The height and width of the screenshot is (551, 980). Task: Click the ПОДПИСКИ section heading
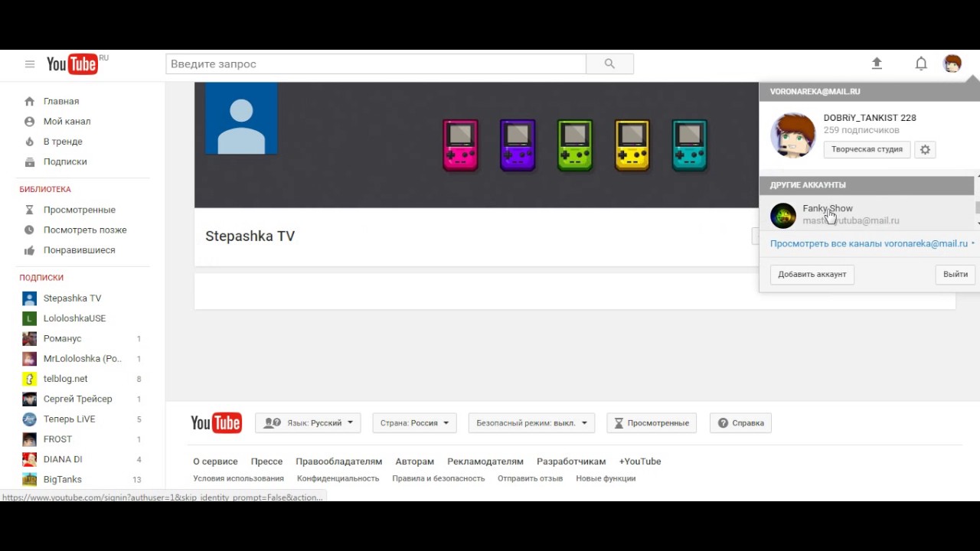pos(41,278)
